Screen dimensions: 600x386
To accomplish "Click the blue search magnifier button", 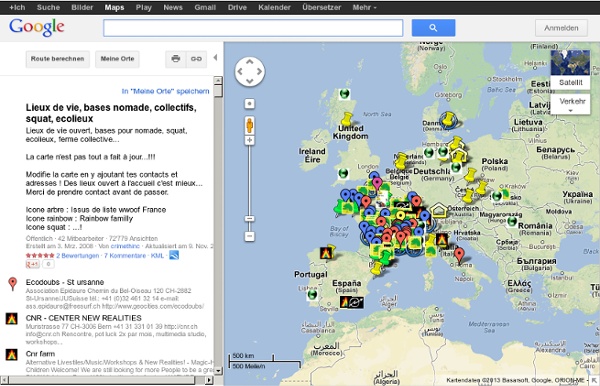I will (433, 28).
